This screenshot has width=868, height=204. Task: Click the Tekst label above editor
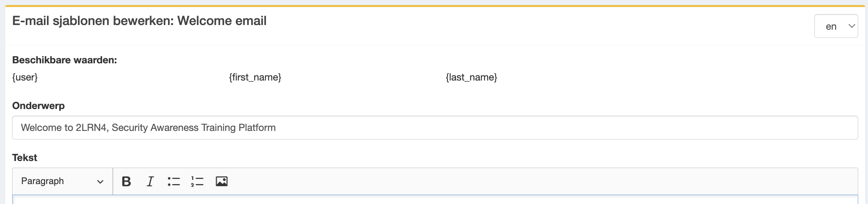25,157
